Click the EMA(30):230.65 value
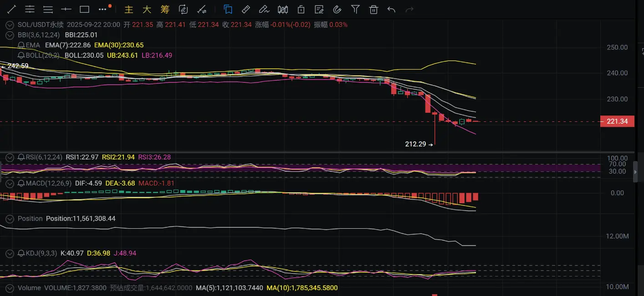 tap(119, 45)
